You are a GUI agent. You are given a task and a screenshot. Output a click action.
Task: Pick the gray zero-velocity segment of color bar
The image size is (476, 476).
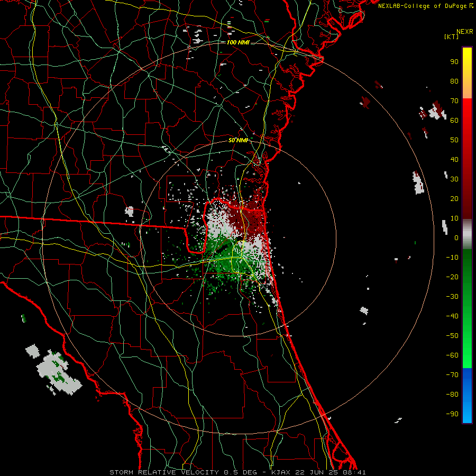(x=467, y=235)
